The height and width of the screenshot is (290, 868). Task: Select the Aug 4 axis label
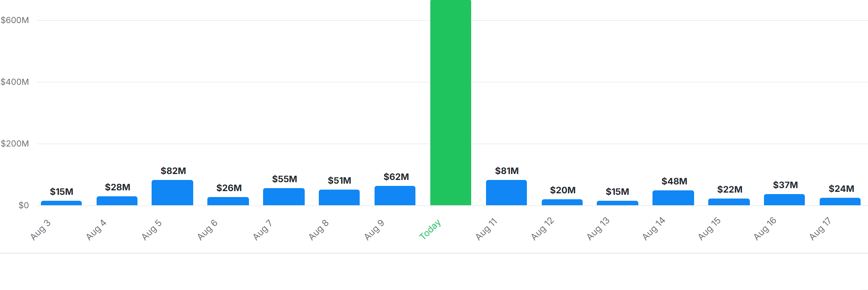coord(96,230)
